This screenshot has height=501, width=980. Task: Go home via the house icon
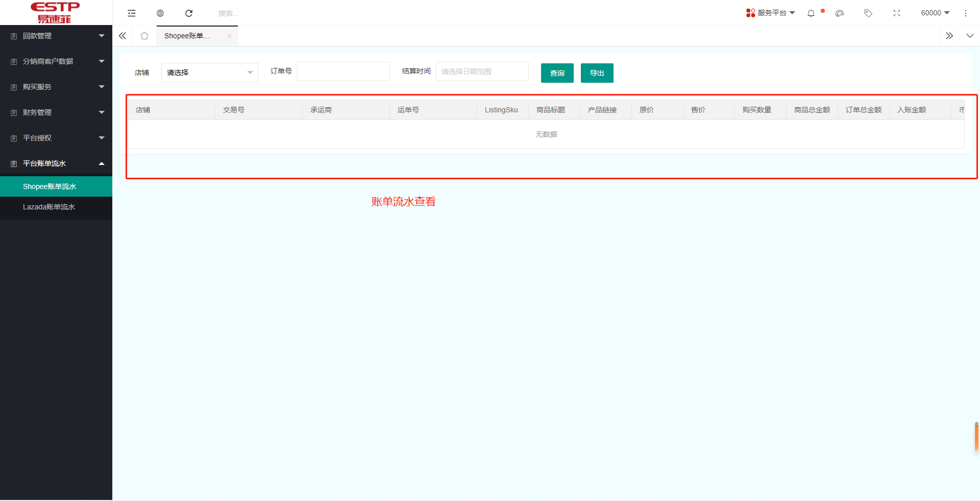(144, 36)
